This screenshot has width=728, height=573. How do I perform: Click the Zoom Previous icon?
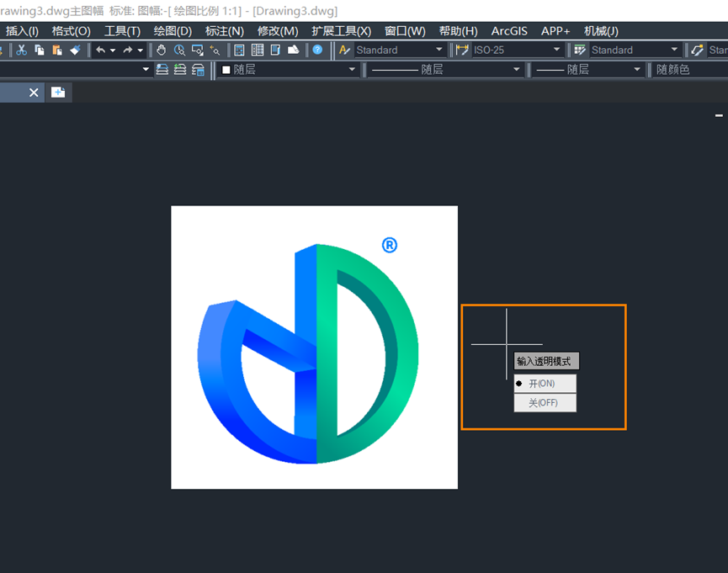[215, 50]
